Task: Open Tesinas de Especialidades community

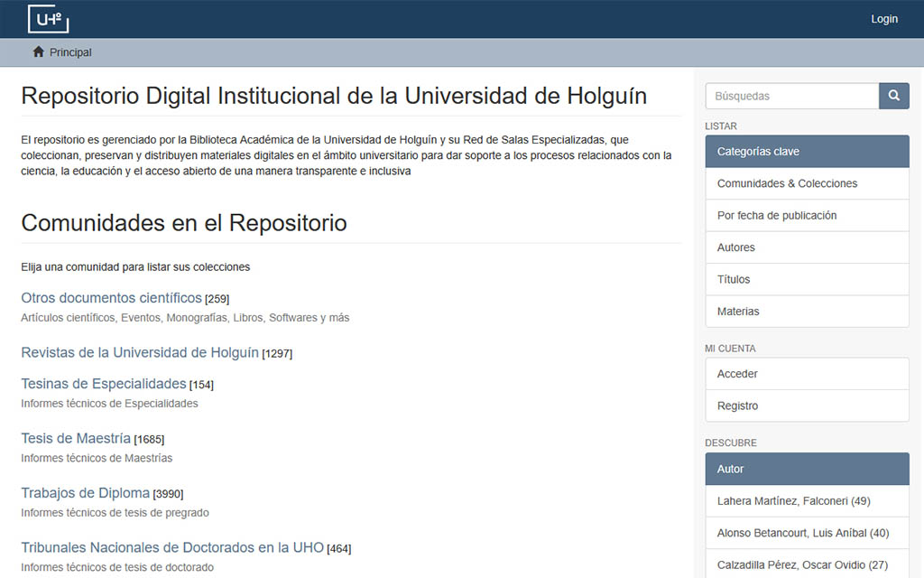Action: [x=103, y=384]
